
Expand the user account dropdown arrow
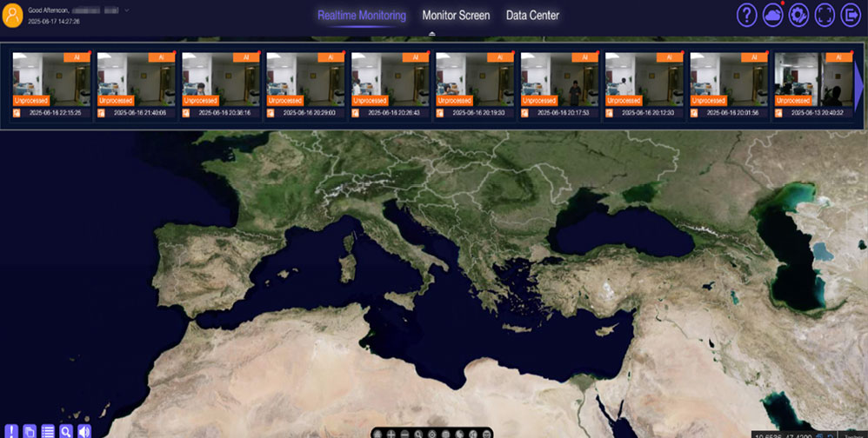click(127, 10)
